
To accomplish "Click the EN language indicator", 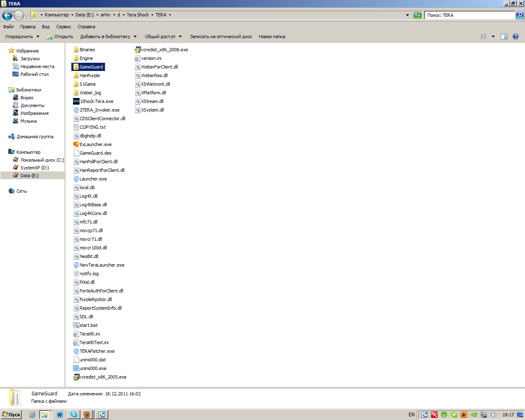I will point(412,415).
